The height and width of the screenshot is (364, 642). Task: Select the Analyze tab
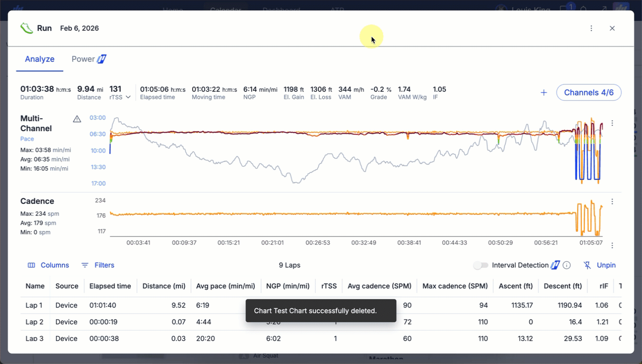coord(39,59)
